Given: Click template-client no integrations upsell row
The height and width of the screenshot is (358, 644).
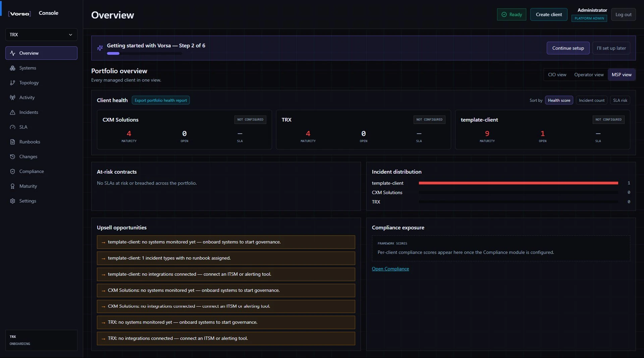Looking at the screenshot, I should pos(226,274).
